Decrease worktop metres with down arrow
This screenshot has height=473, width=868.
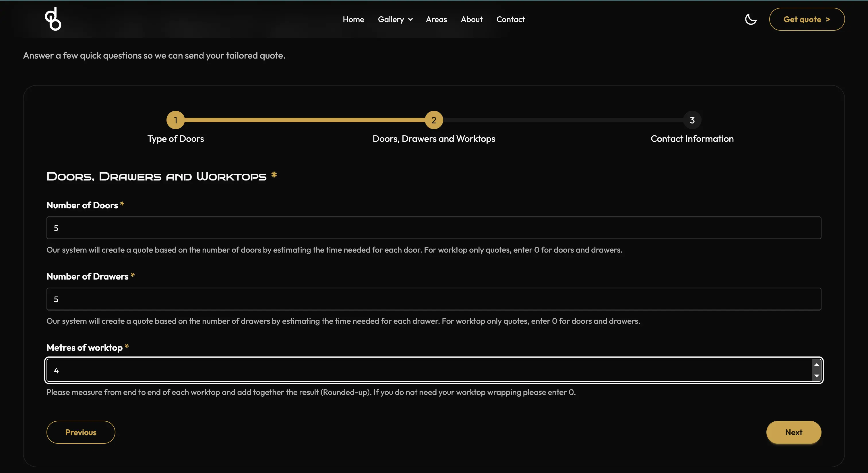coord(816,376)
